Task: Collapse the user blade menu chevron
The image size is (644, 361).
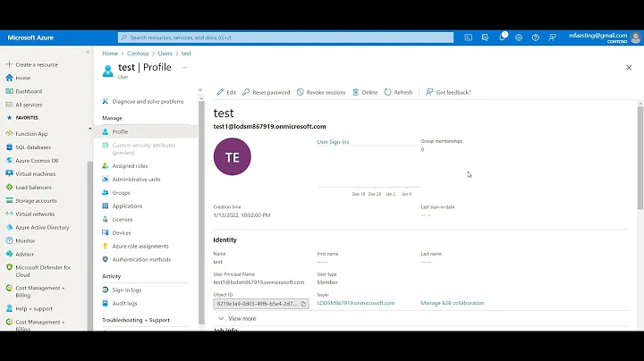Action: [200, 90]
